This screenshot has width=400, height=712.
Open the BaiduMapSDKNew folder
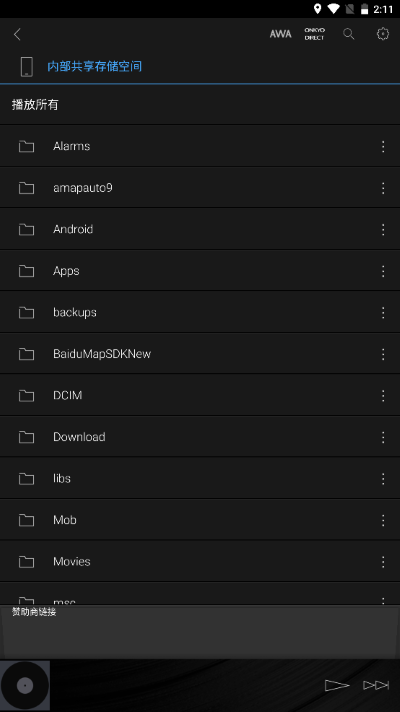click(200, 354)
